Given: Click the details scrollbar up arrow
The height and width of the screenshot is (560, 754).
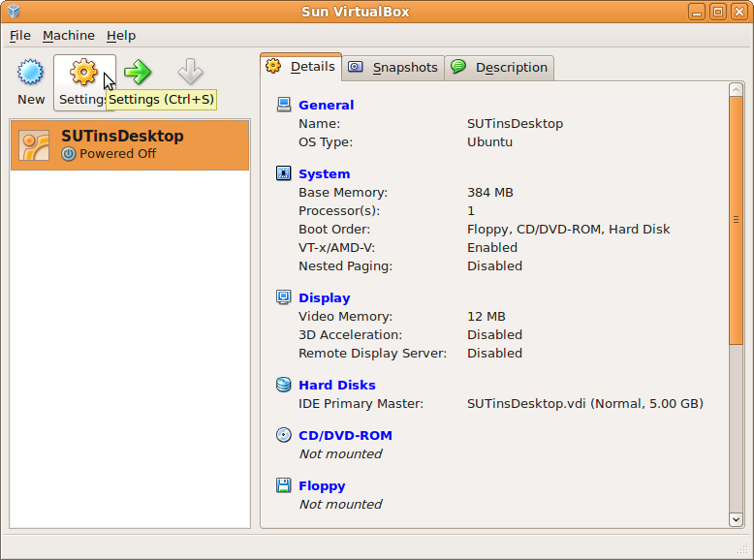Looking at the screenshot, I should click(736, 89).
